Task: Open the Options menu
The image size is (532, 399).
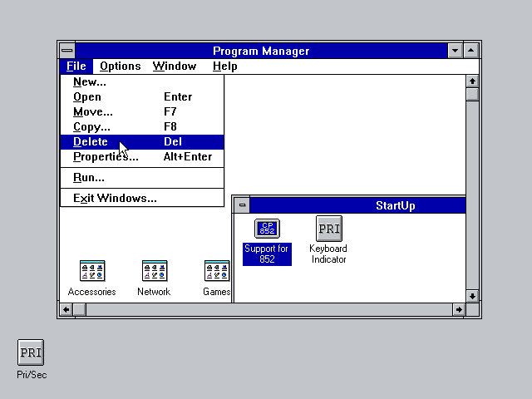Action: coord(120,66)
